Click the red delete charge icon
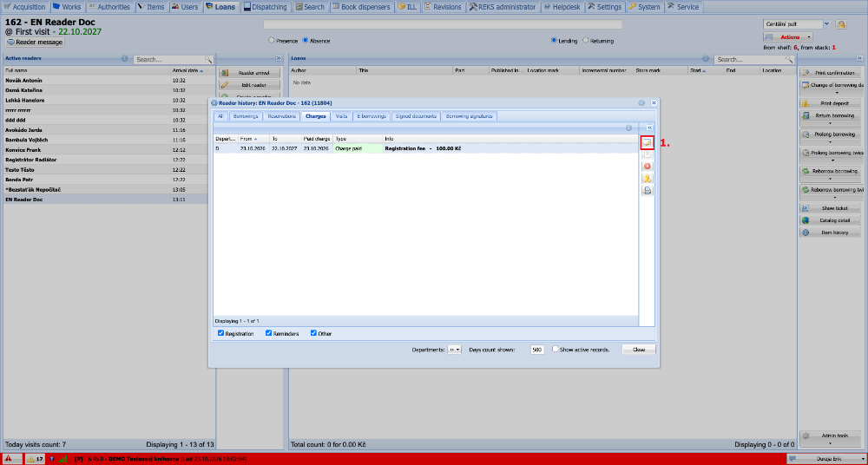Screen dimensions: 868x465 tap(648, 167)
